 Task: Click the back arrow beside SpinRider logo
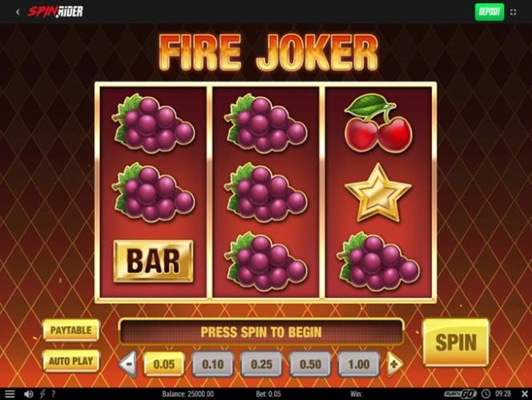(18, 12)
